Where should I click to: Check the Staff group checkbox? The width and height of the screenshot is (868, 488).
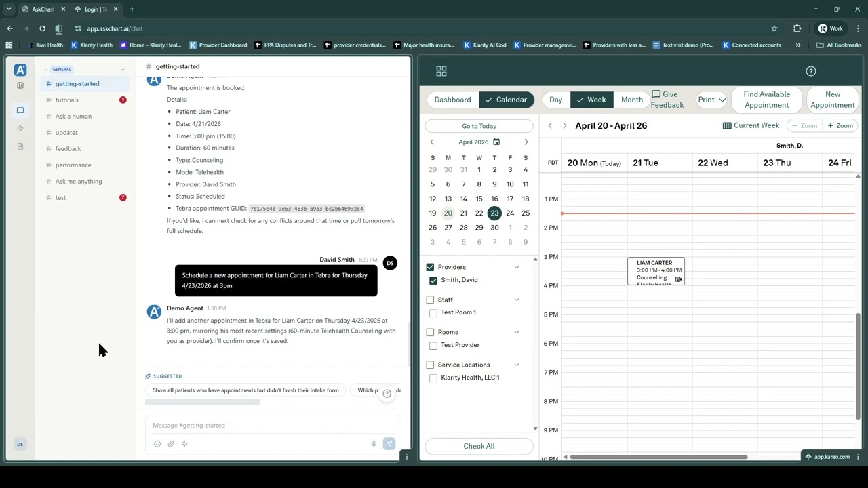point(430,300)
